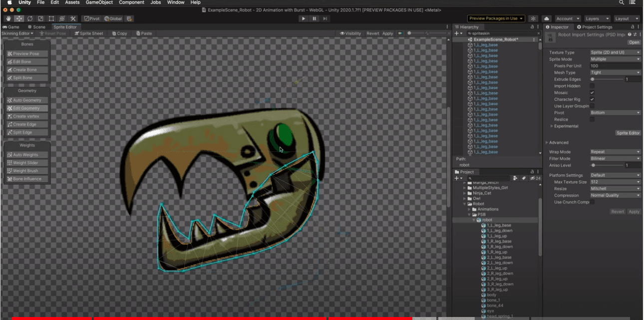Select the Rotate tool
This screenshot has width=644, height=320.
29,18
